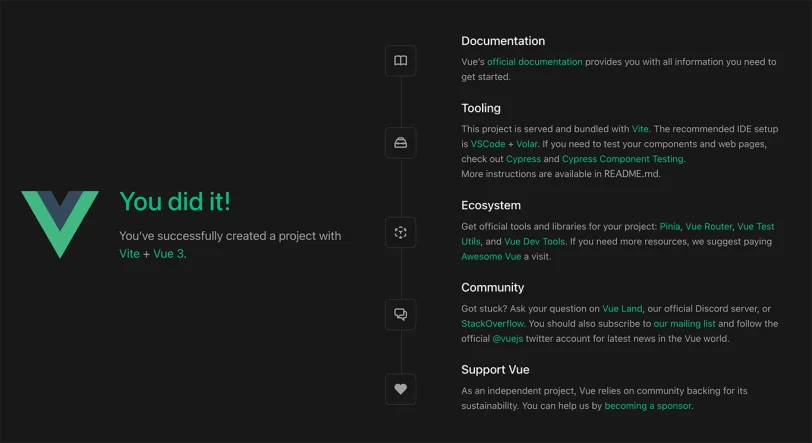This screenshot has height=443, width=812.
Task: Visit the Awesome Vue link
Action: point(491,256)
